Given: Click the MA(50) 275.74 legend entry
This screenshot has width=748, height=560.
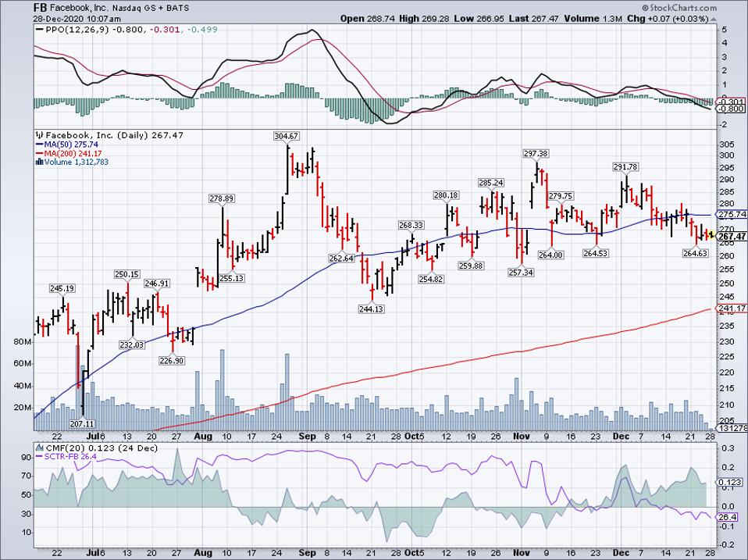Looking at the screenshot, I should [x=71, y=144].
